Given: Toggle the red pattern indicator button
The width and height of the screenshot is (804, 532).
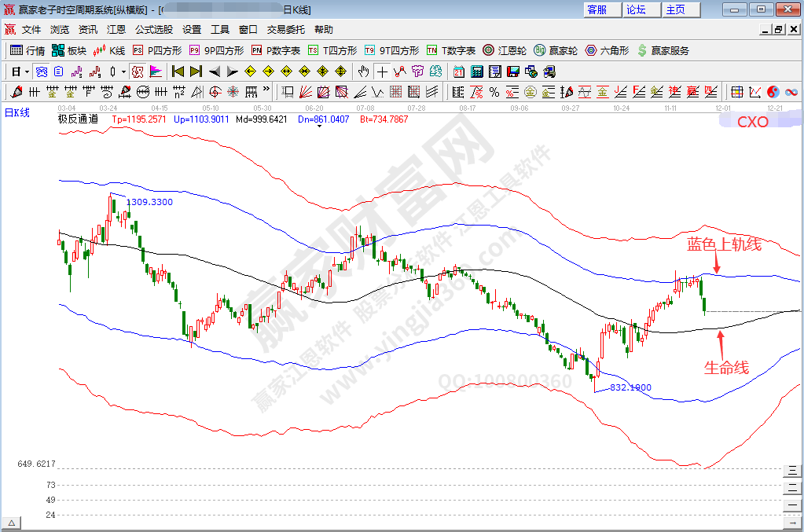Looking at the screenshot, I should (138, 72).
